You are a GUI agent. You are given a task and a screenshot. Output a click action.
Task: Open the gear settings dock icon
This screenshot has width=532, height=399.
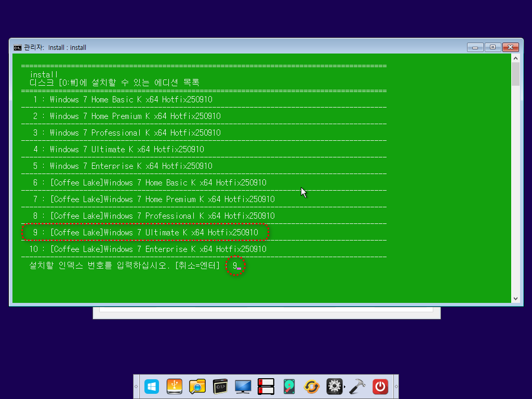pyautogui.click(x=334, y=387)
